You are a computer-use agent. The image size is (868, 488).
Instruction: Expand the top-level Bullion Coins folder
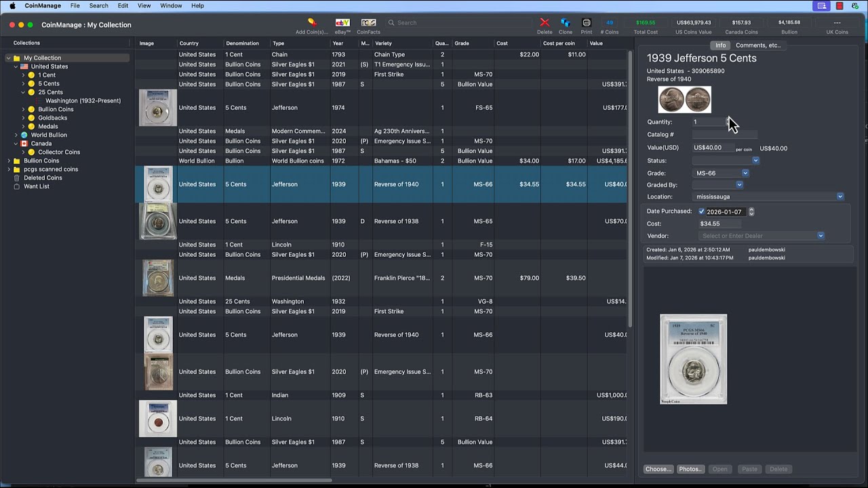tap(8, 161)
